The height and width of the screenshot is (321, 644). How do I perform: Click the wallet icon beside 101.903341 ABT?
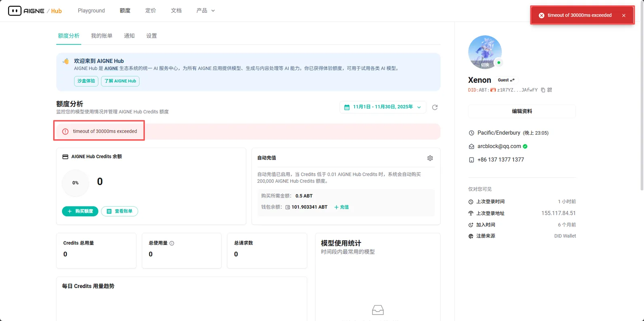288,207
